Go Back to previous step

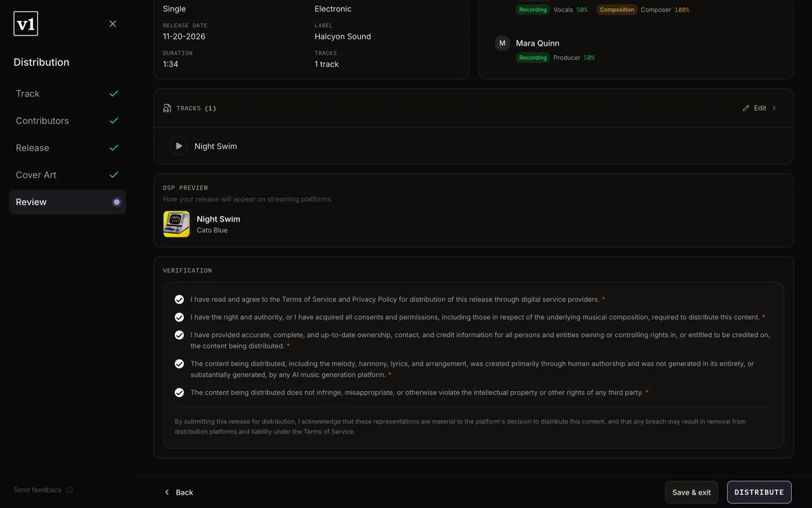coord(178,492)
